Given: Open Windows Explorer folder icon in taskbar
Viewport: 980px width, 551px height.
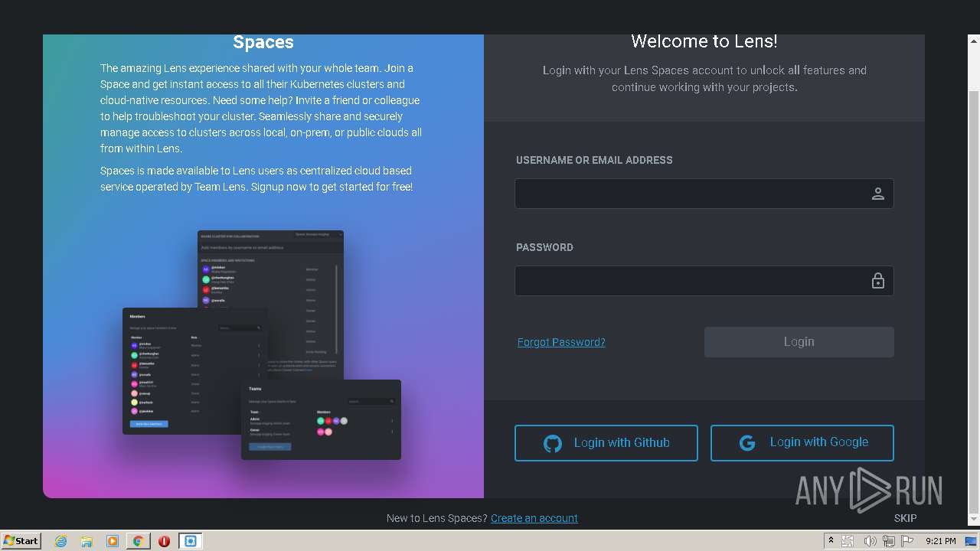Looking at the screenshot, I should 87,541.
